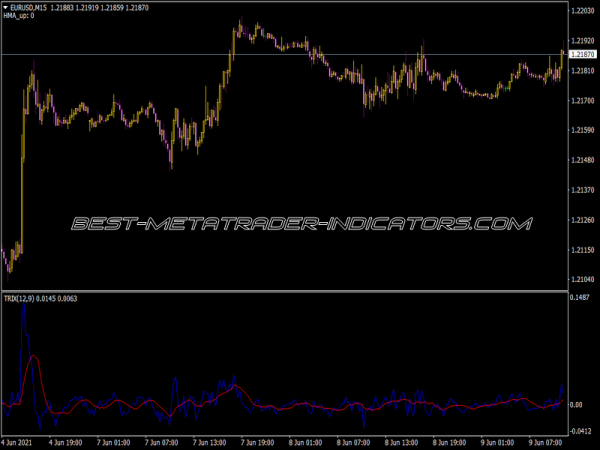Click the 0.00 level on TRIX scale
The image size is (600, 450).
(x=577, y=405)
